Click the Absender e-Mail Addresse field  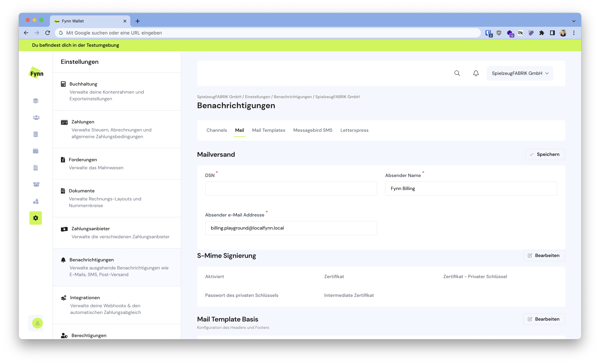291,228
